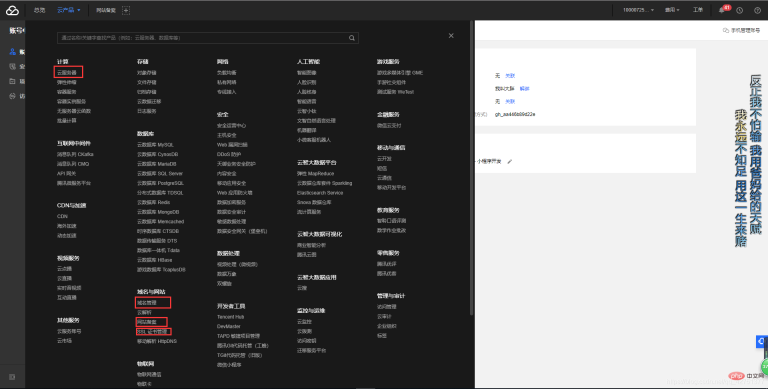Close the products panel with X
The width and height of the screenshot is (768, 389).
[451, 36]
